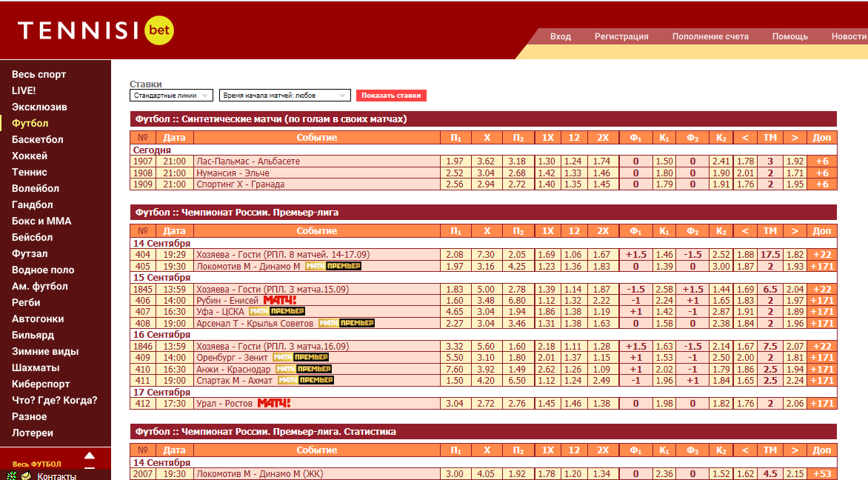The width and height of the screenshot is (868, 480).
Task: Select П1 odds 1.97 for Лас-Пальмас - Альбасете
Action: 455,161
